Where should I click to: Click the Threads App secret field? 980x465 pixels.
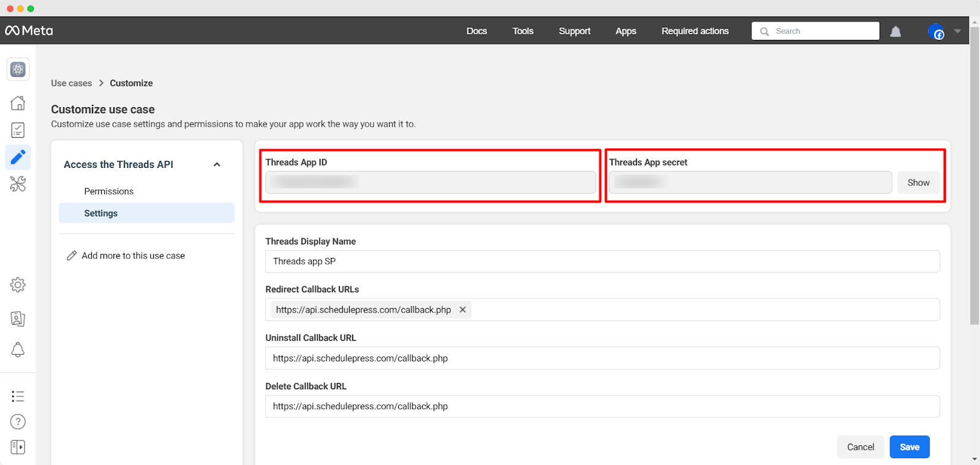(750, 183)
